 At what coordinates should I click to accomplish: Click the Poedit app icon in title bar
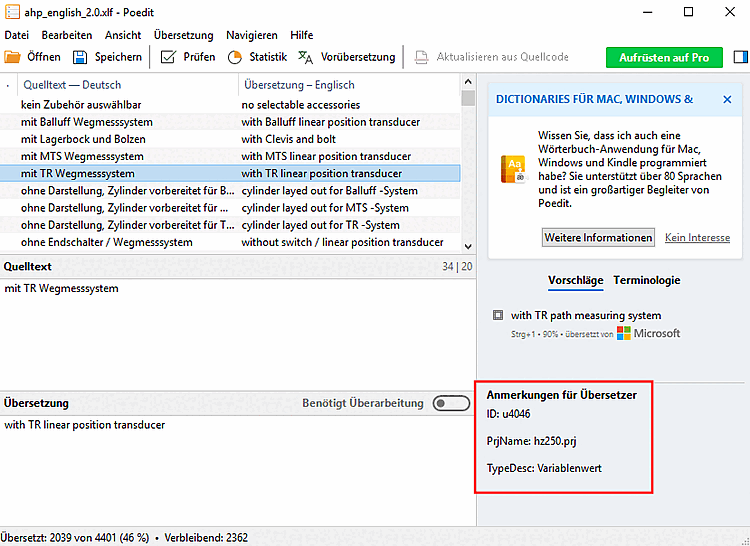coord(12,12)
